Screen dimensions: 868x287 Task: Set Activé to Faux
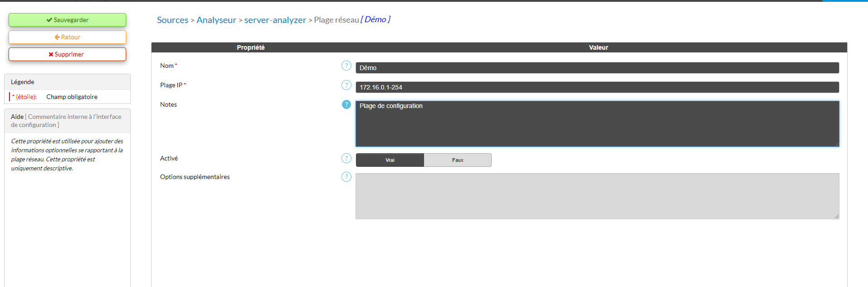click(x=457, y=160)
